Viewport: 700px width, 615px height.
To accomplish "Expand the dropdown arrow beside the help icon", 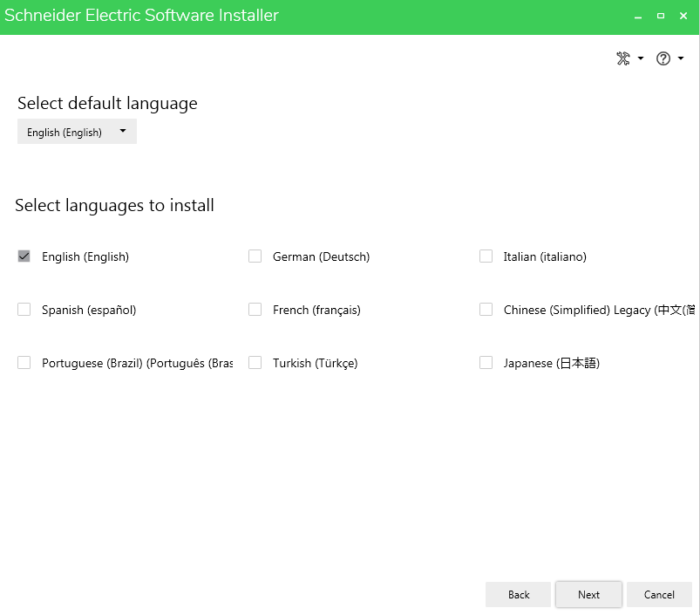I will point(680,58).
